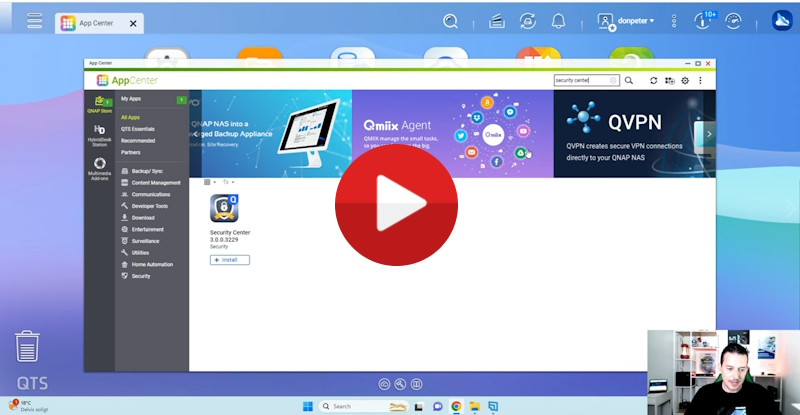Screen dimensions: 800x415
Task: Select QTS Essentials category
Action: 138,129
